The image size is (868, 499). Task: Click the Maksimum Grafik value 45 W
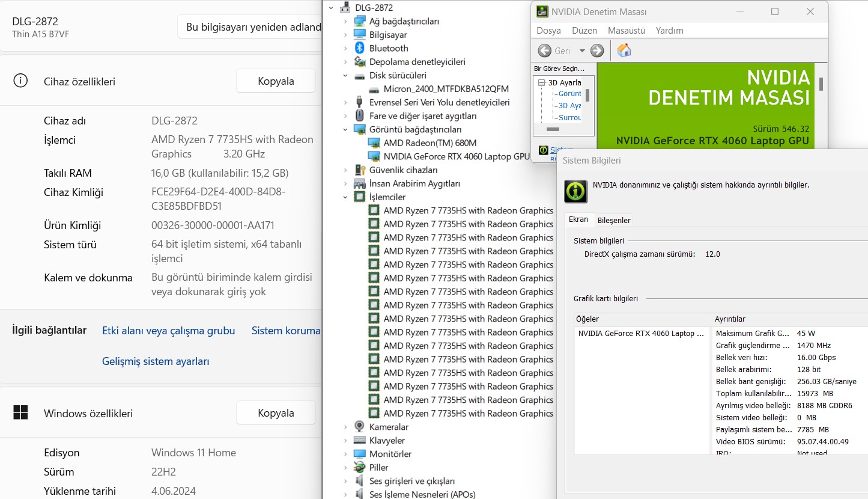click(806, 333)
